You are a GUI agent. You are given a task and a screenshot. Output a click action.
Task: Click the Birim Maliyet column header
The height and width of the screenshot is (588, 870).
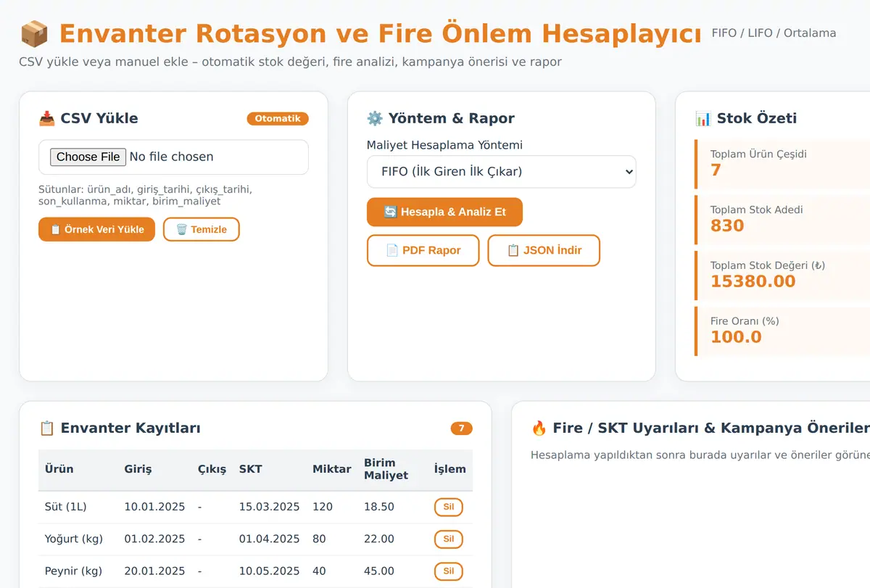[386, 469]
